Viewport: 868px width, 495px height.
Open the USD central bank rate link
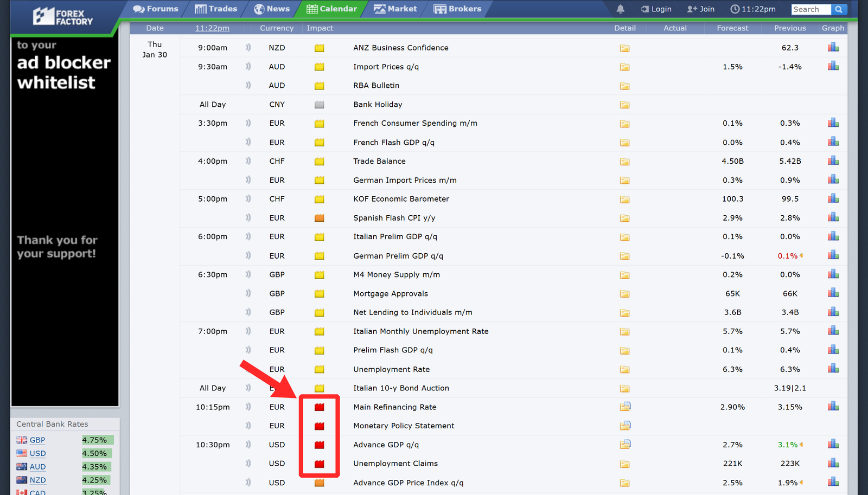click(37, 453)
